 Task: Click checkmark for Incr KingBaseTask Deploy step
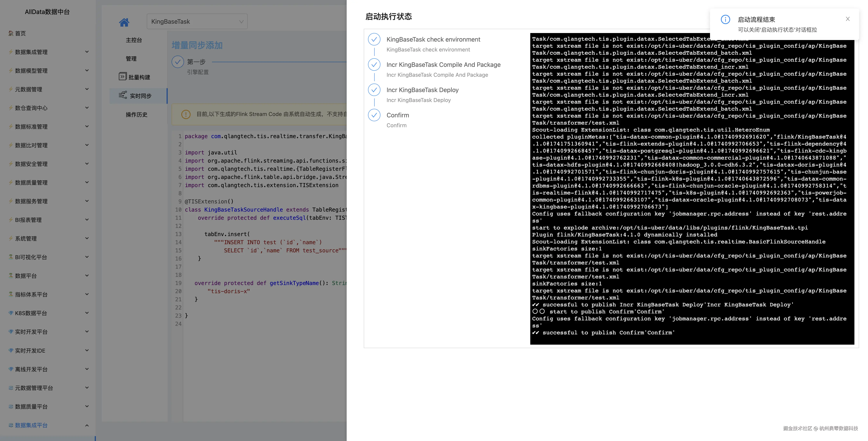[x=374, y=90]
